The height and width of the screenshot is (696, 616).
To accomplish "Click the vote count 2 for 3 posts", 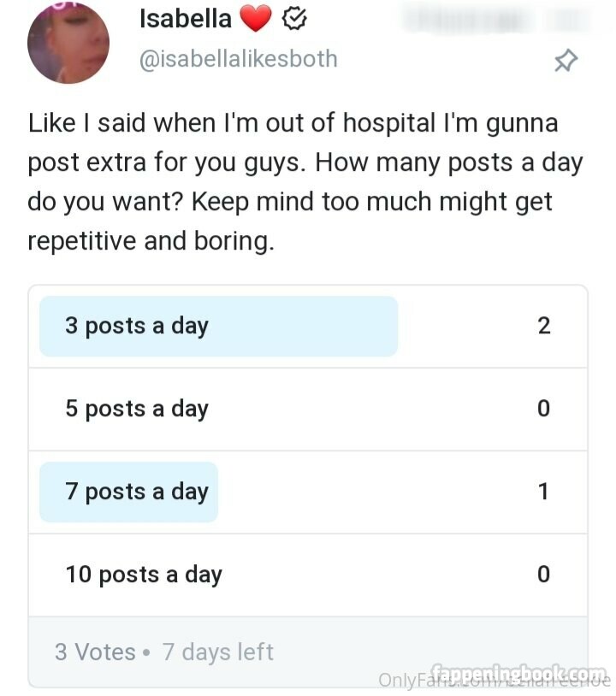I will 544,326.
